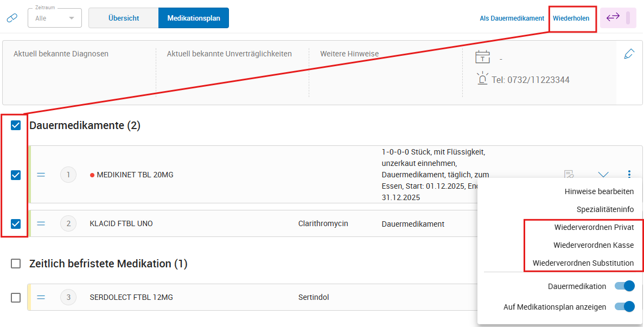Turn off the Dauermedikation toggle

click(624, 286)
